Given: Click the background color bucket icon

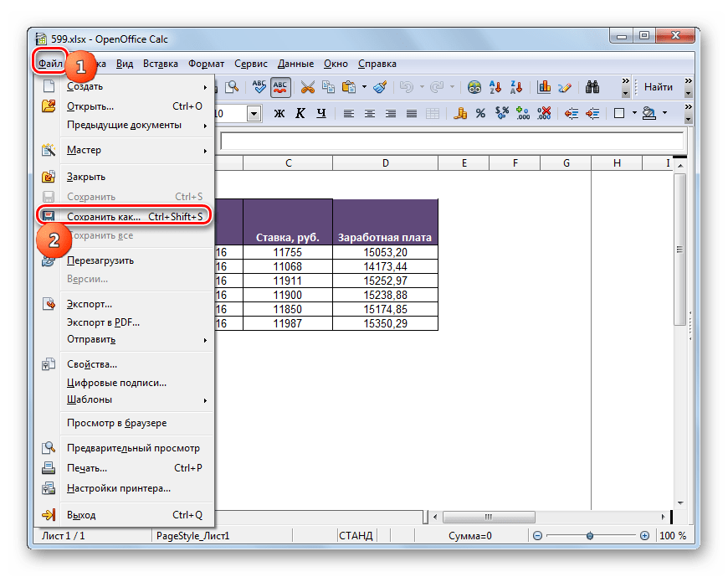Looking at the screenshot, I should [x=649, y=113].
